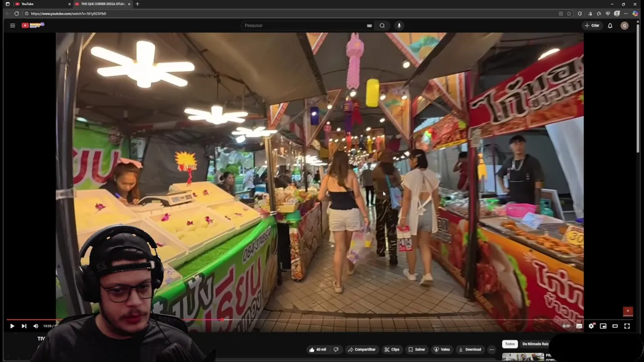
Task: Add this page to favorites star
Action: [569, 14]
